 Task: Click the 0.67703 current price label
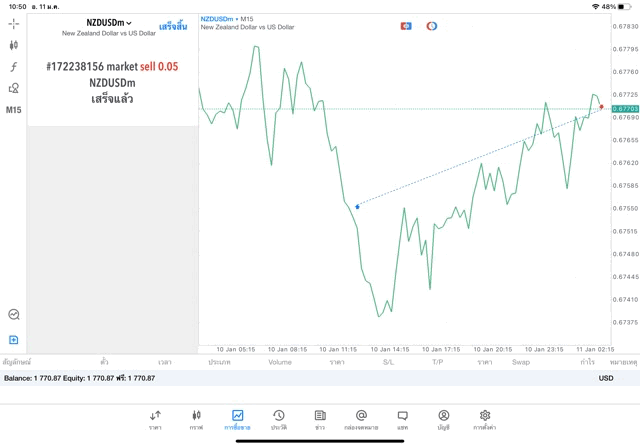coord(625,108)
